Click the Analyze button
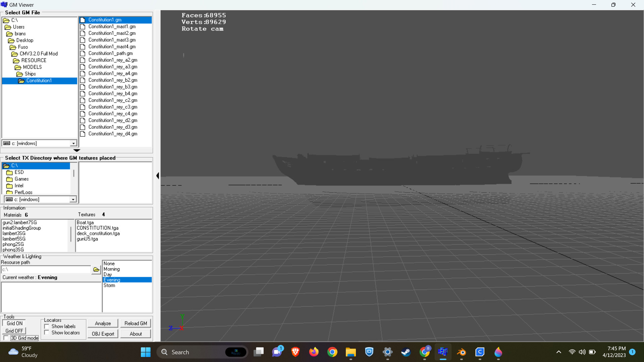 pos(103,323)
